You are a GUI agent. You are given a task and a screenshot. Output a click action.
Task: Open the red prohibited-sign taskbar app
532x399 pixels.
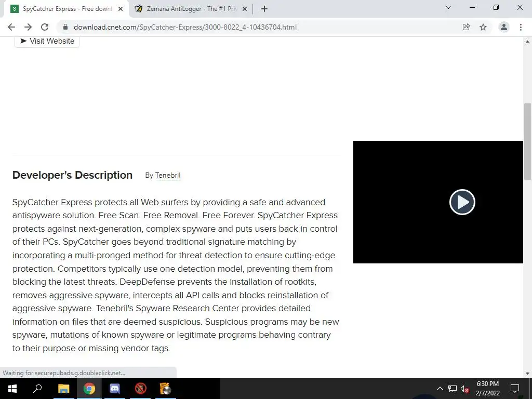point(140,389)
